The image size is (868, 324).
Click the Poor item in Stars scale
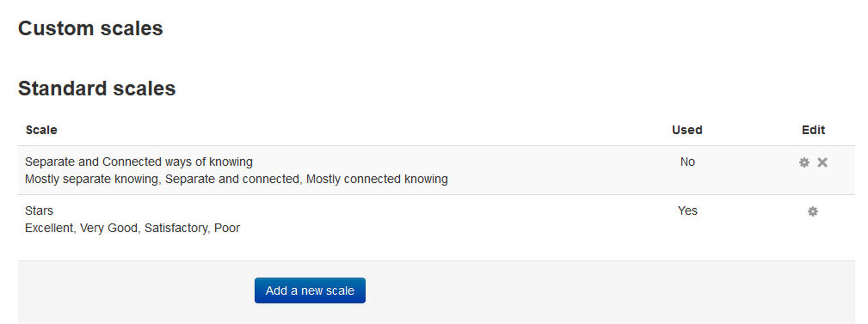[227, 228]
